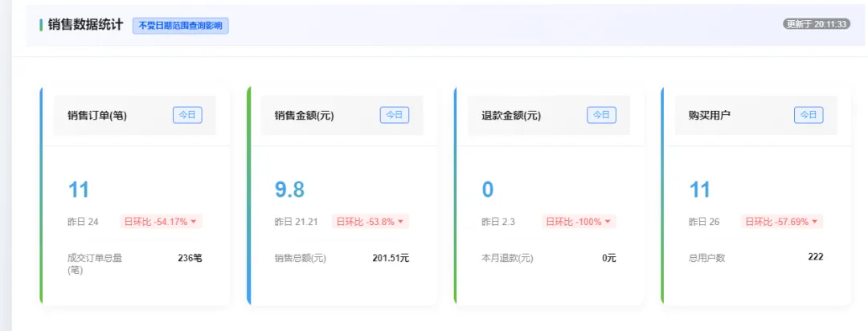Click the down arrow beside 日环比 -100%
Image resolution: width=868 pixels, height=331 pixels.
pos(608,222)
